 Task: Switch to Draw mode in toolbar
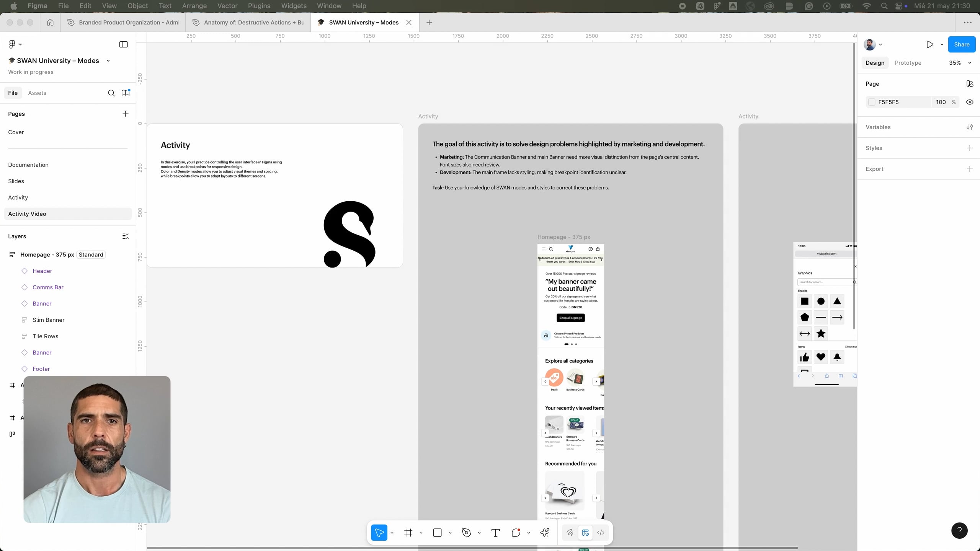coord(570,533)
